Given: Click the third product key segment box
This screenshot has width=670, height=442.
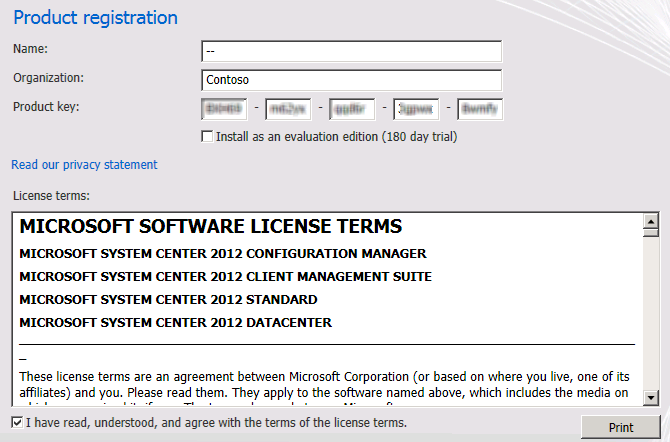Looking at the screenshot, I should coord(349,107).
